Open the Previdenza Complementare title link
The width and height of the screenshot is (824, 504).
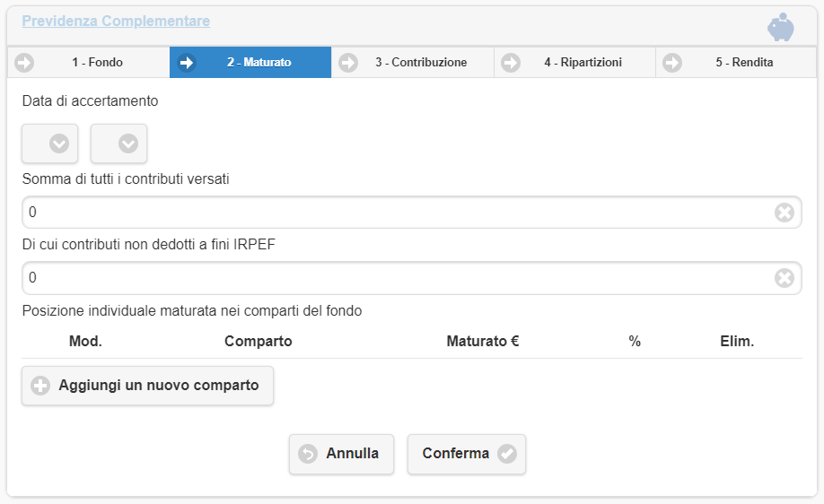pyautogui.click(x=116, y=21)
